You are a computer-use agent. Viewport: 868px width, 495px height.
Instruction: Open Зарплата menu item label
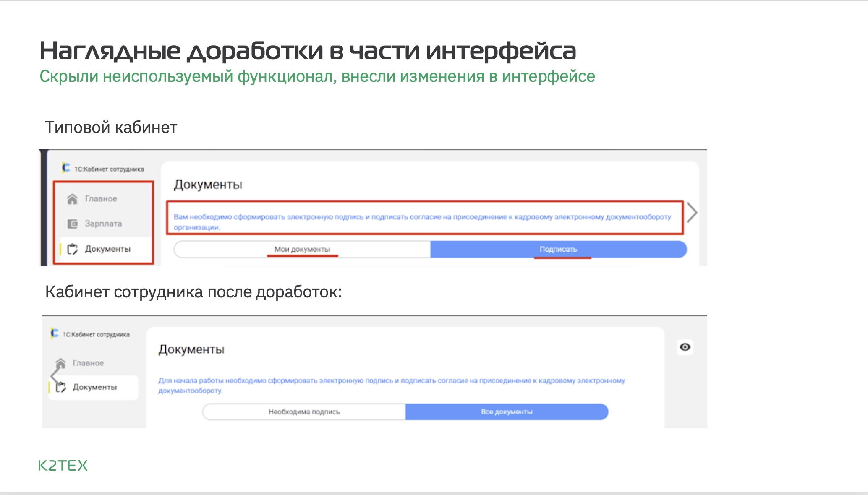point(103,224)
